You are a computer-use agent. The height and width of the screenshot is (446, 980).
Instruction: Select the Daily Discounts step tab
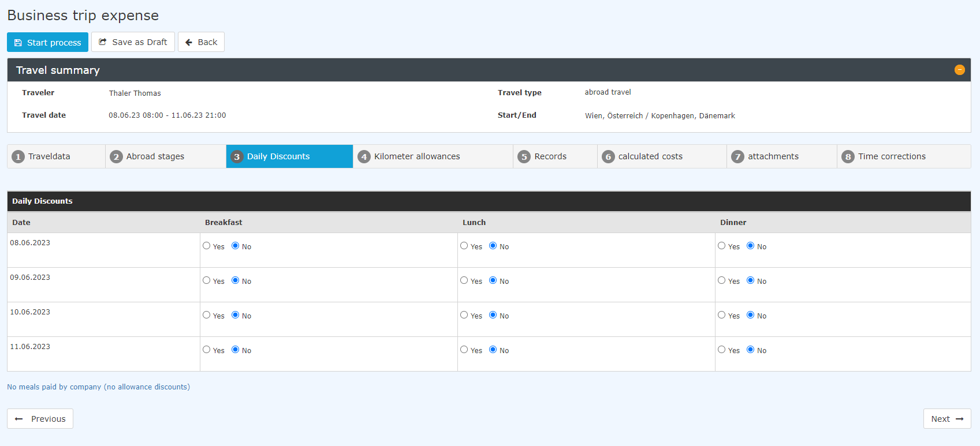coord(289,156)
